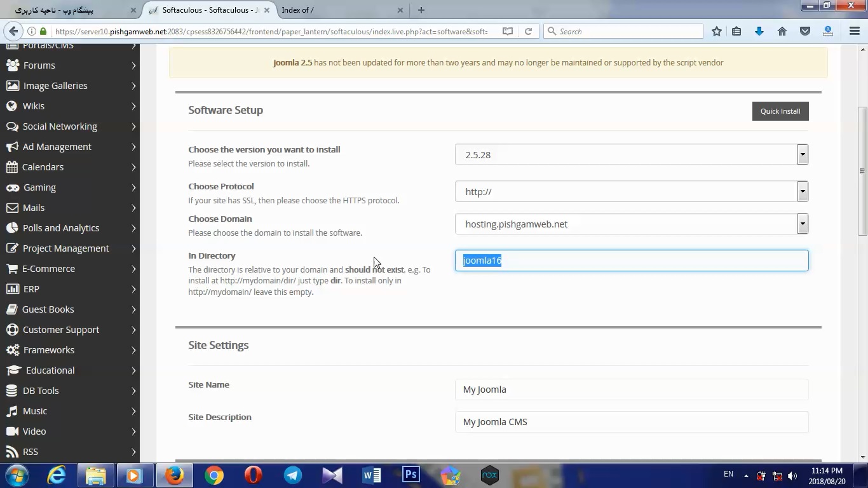Expand the Forums category arrow
This screenshot has width=868, height=488.
pyautogui.click(x=133, y=65)
